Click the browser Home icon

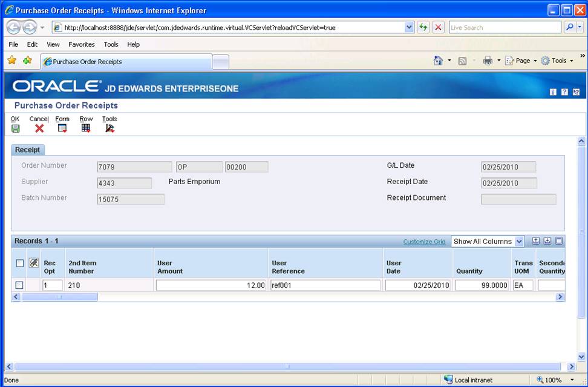point(438,61)
